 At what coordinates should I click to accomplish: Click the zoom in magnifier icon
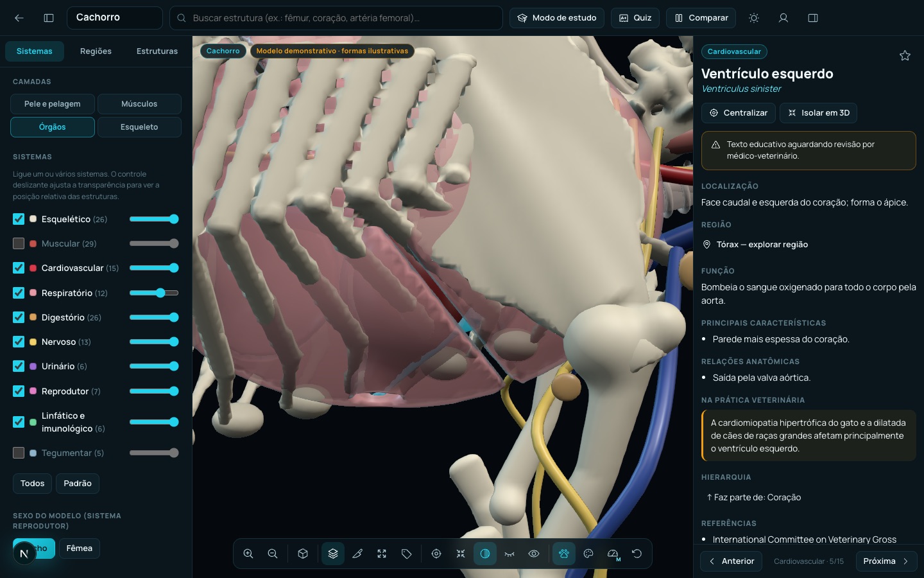(x=248, y=554)
